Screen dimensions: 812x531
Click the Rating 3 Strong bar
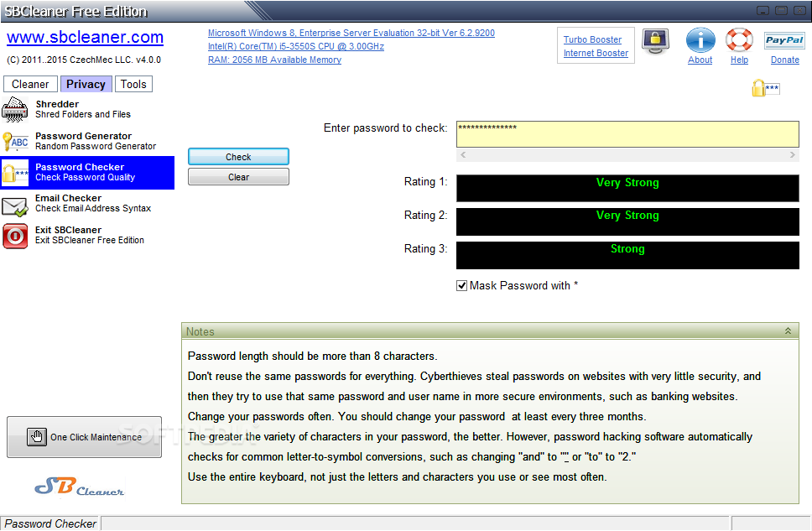tap(627, 255)
